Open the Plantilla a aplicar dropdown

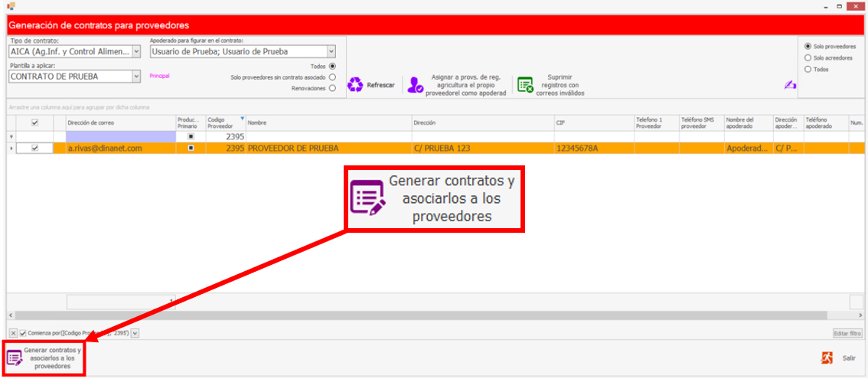[136, 77]
